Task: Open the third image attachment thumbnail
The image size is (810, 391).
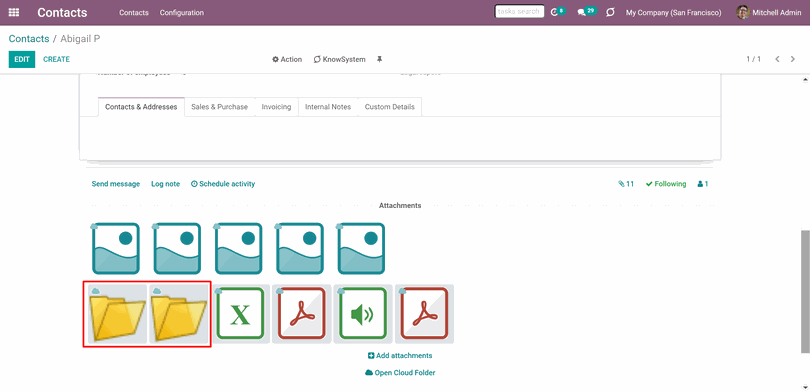Action: [239, 248]
